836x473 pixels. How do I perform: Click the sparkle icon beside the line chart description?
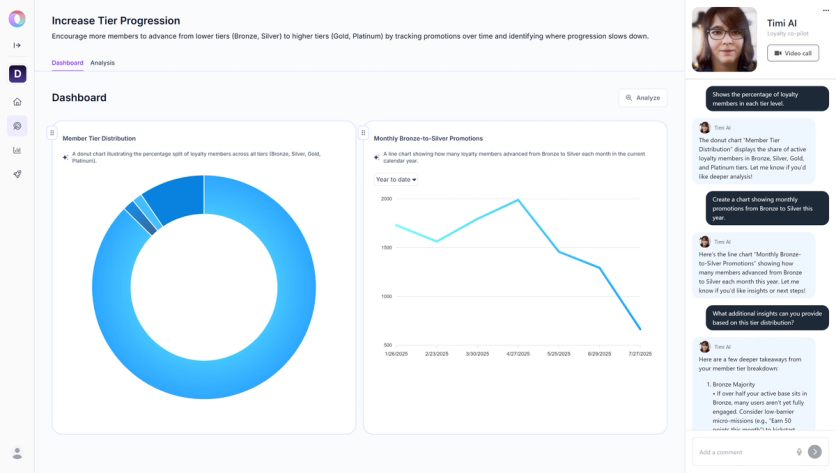(x=376, y=157)
